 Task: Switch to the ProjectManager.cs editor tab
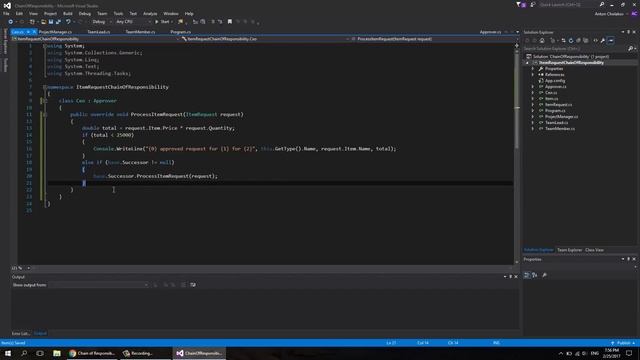(55, 32)
